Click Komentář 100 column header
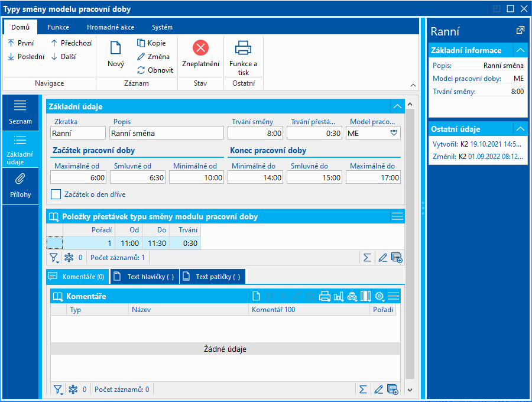 [x=309, y=309]
